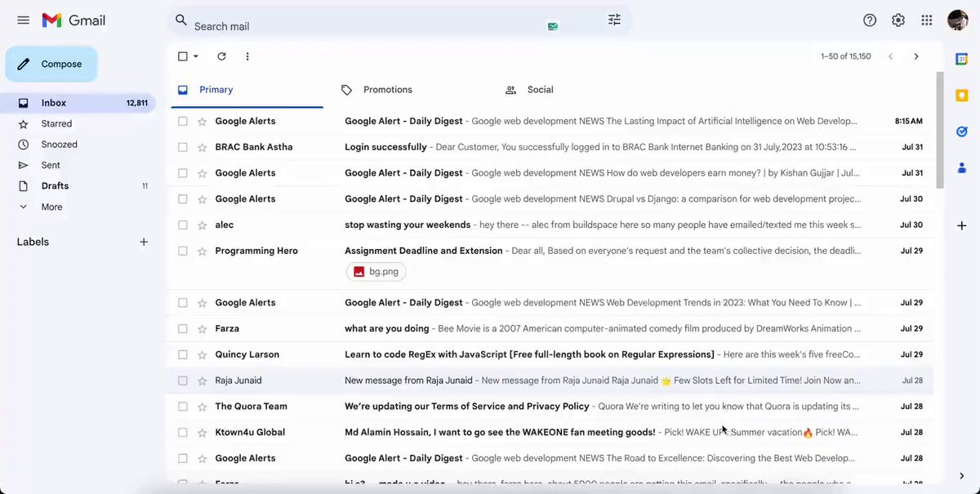This screenshot has width=980, height=494.
Task: Get add-ons plus icon in side panel
Action: tap(962, 225)
